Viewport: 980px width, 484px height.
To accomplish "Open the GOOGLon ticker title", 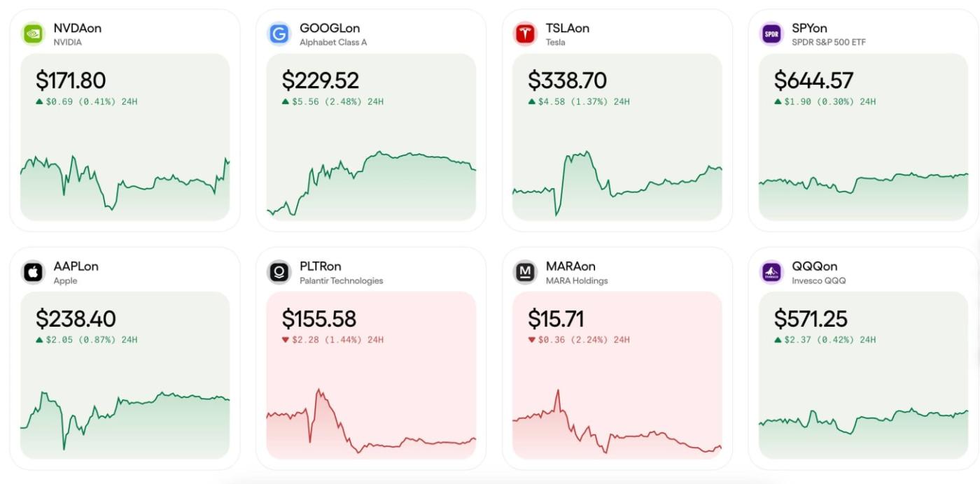I will tap(330, 28).
